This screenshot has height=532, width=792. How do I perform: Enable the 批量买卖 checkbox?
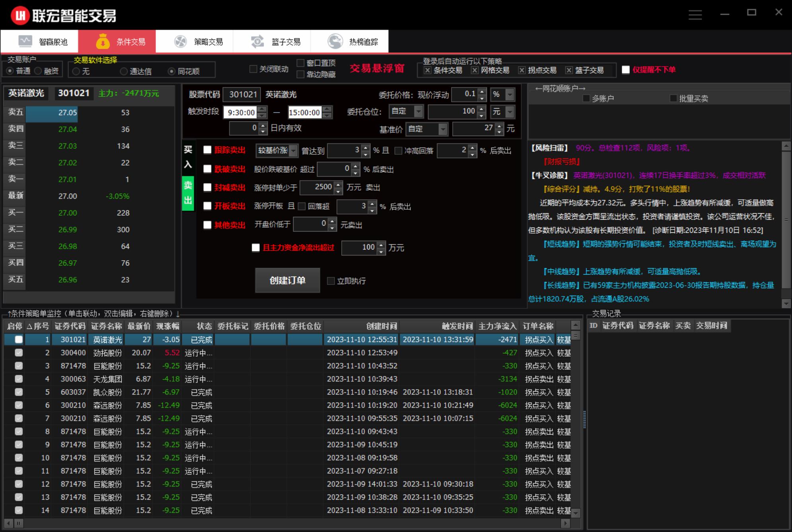673,98
